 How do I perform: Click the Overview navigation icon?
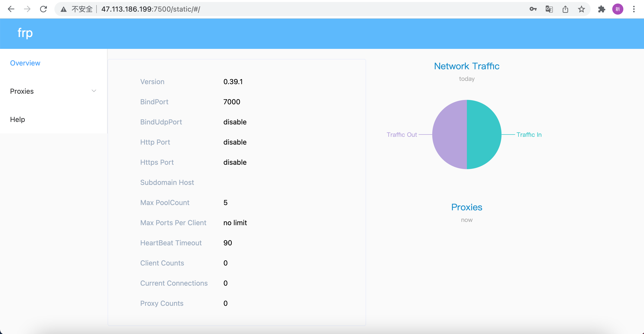tap(25, 63)
